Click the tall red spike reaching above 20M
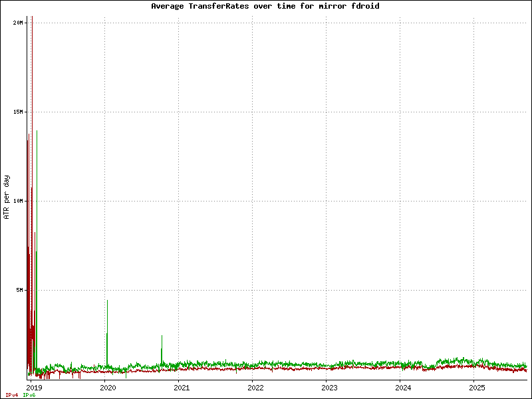The width and height of the screenshot is (532, 399). 32,66
